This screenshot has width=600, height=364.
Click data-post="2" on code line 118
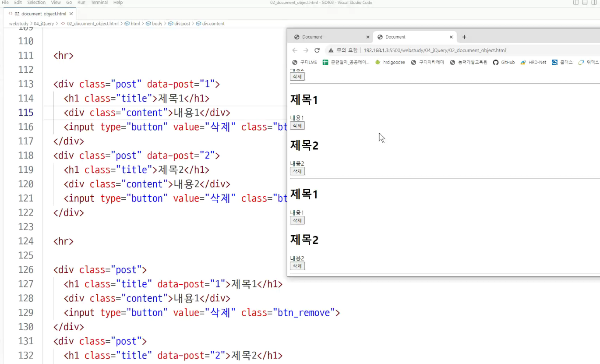(181, 155)
